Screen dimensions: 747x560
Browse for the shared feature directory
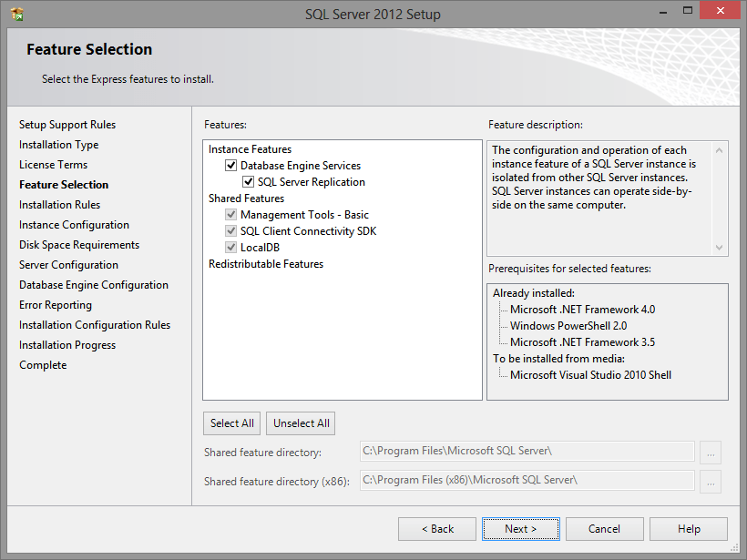click(711, 451)
